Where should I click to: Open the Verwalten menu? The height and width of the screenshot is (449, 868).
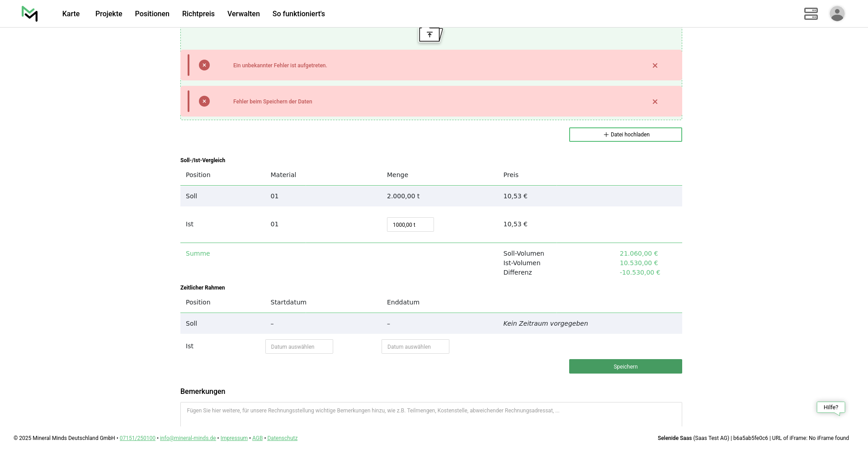243,14
